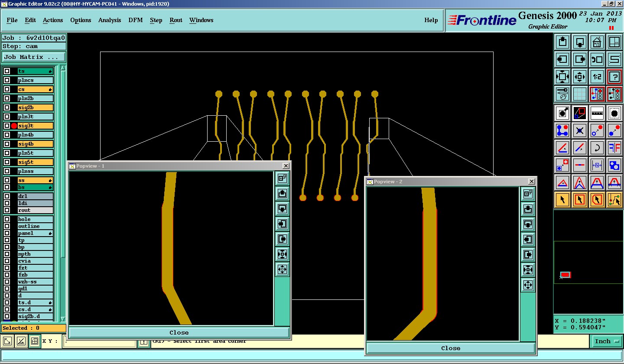Viewport: 624px width, 364px height.
Task: Click the mirror F flip tool icon
Action: (x=614, y=148)
